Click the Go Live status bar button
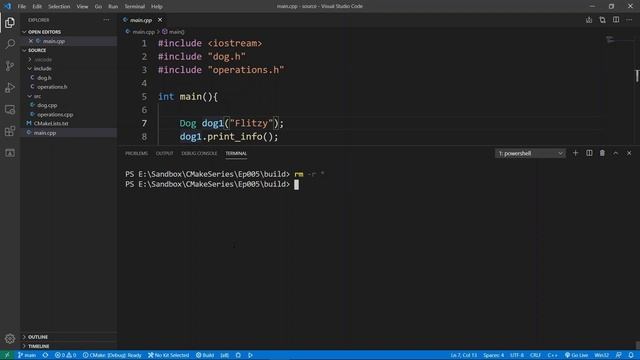Image resolution: width=640 pixels, height=360 pixels. point(576,355)
